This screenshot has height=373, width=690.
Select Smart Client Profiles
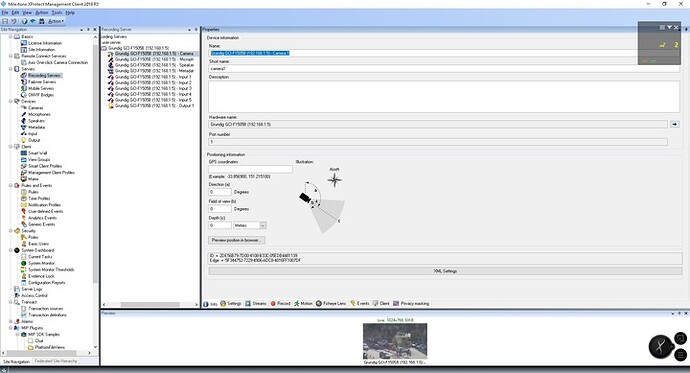[x=45, y=166]
